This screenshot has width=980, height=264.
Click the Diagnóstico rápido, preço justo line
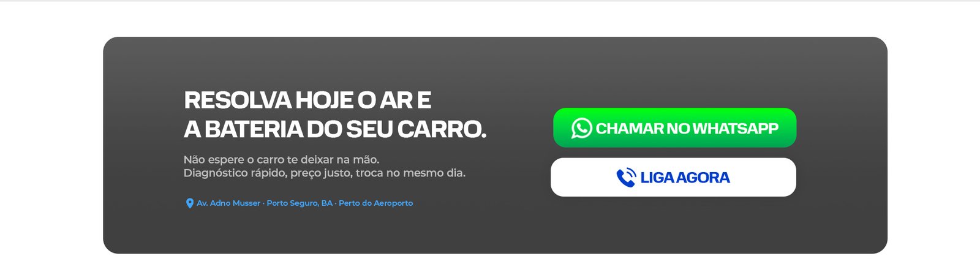[325, 173]
